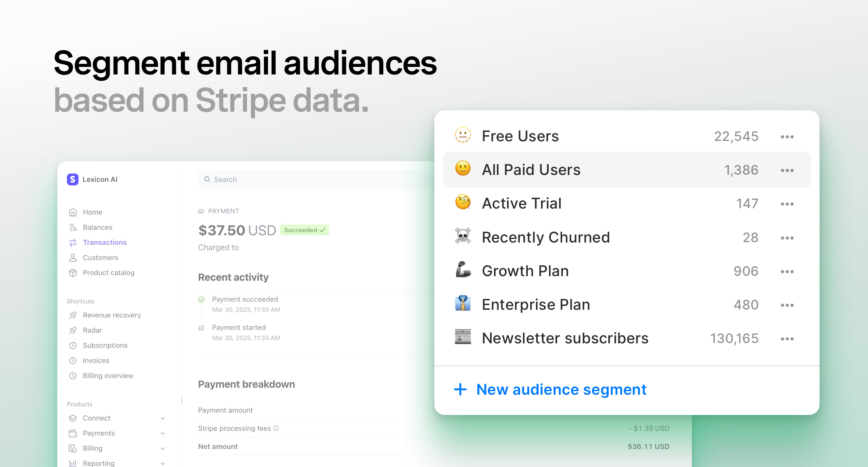Open the Product catalog section
Image resolution: width=868 pixels, height=467 pixels.
pos(109,273)
